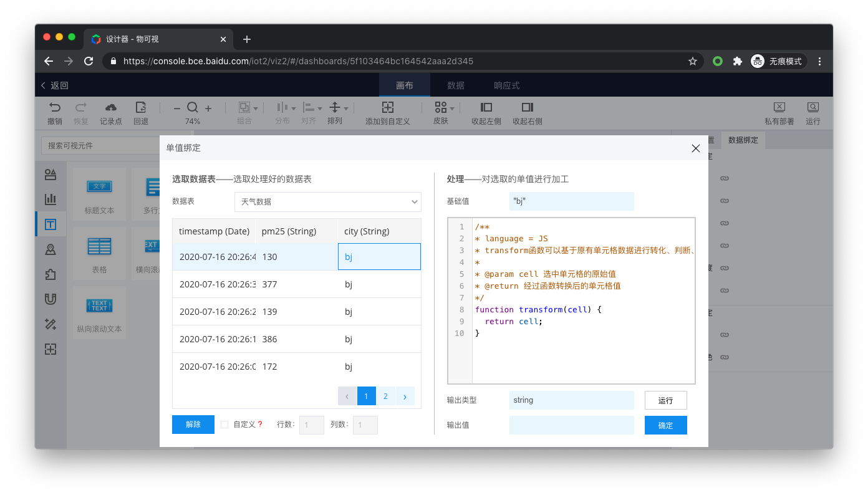Viewport: 868px width, 495px height.
Task: Select the pm25 cell with value 377
Action: [296, 284]
